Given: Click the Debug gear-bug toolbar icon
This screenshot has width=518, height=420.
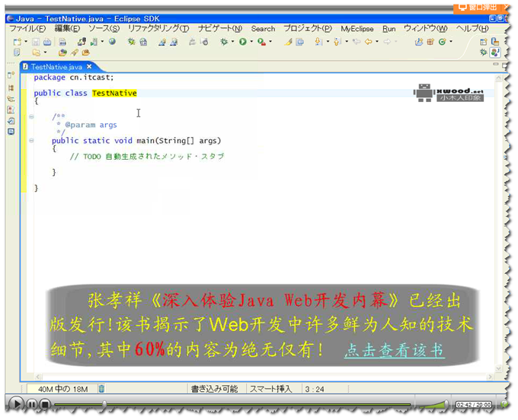Looking at the screenshot, I should point(224,42).
